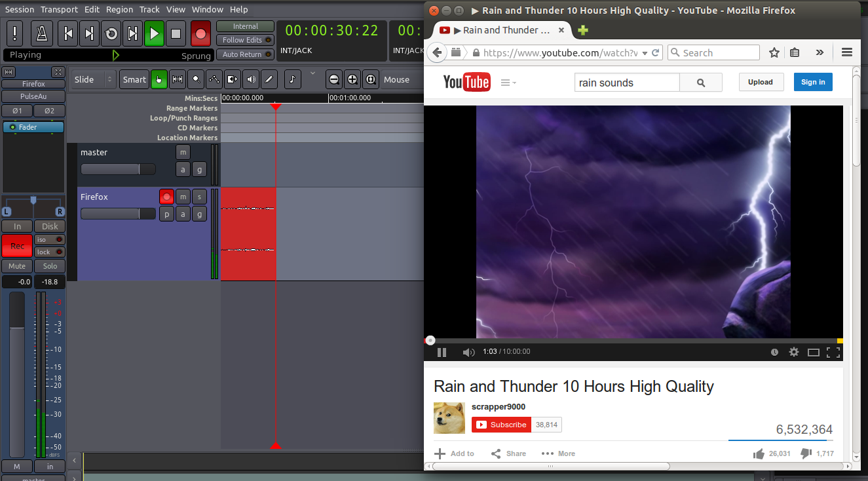Toggle phase invert Ø1 button

[x=17, y=111]
